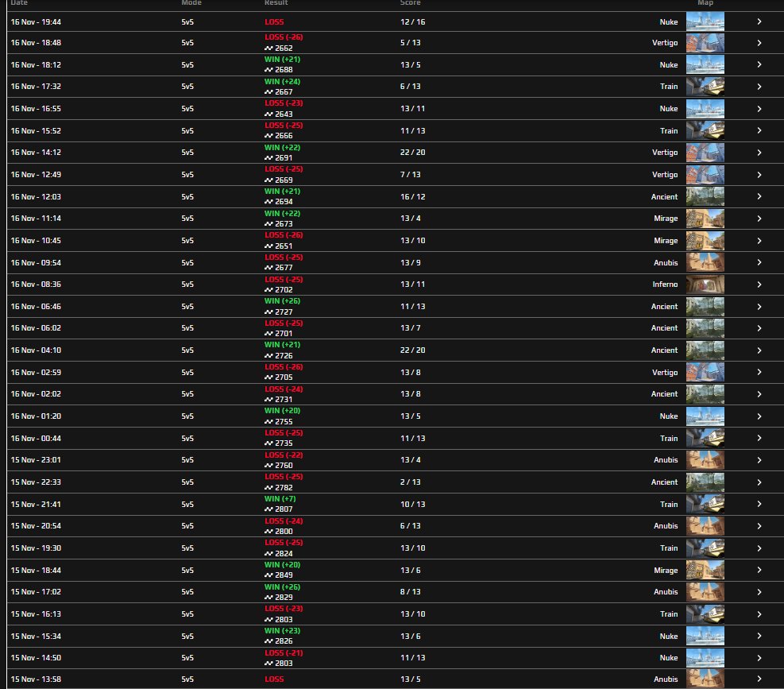This screenshot has width=784, height=689.
Task: Expand the 16 Nov 18:48 Vertigo match
Action: pyautogui.click(x=759, y=43)
